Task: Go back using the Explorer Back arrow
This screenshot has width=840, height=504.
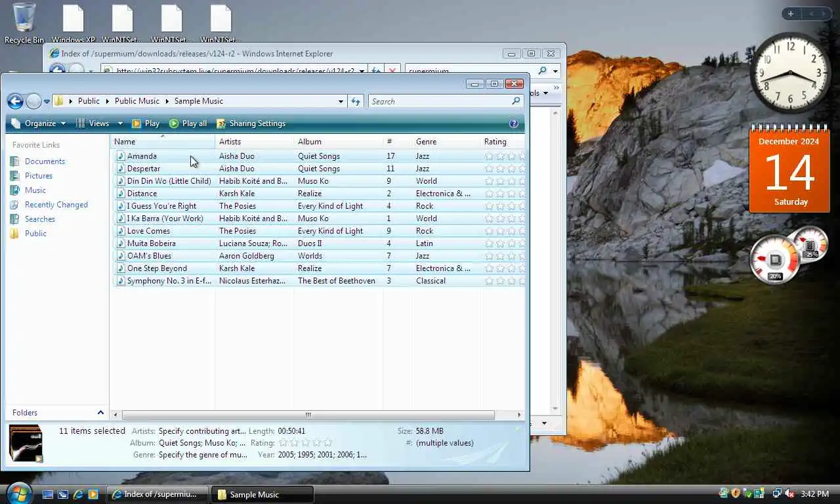Action: (x=15, y=101)
